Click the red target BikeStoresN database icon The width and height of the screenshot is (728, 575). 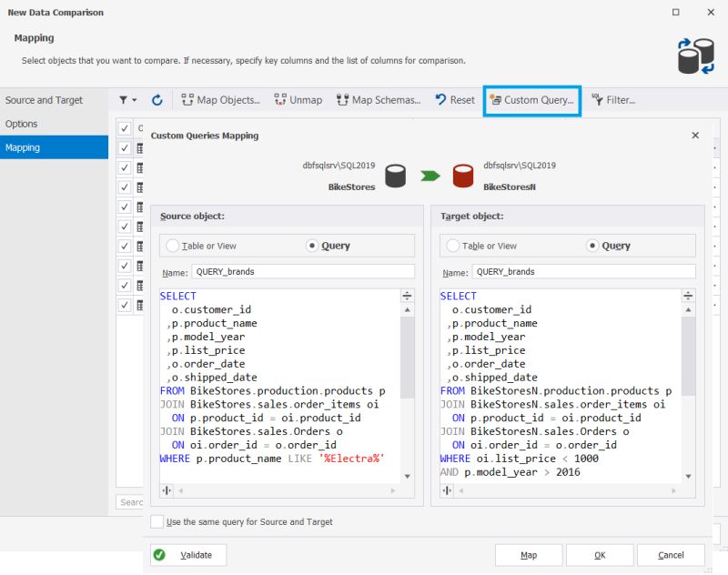pos(463,176)
